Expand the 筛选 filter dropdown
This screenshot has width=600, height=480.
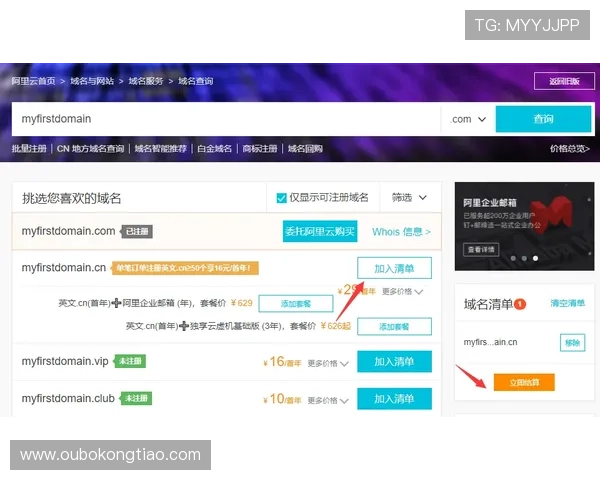point(409,198)
